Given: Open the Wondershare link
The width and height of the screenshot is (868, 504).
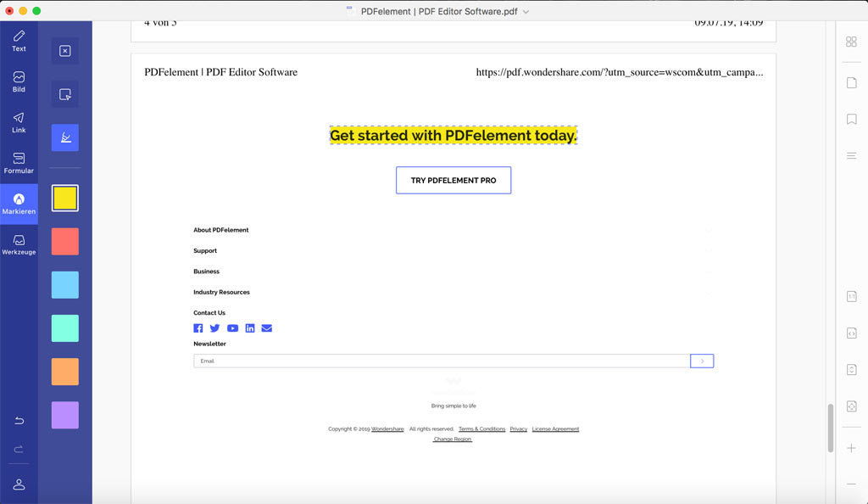Looking at the screenshot, I should (x=387, y=429).
